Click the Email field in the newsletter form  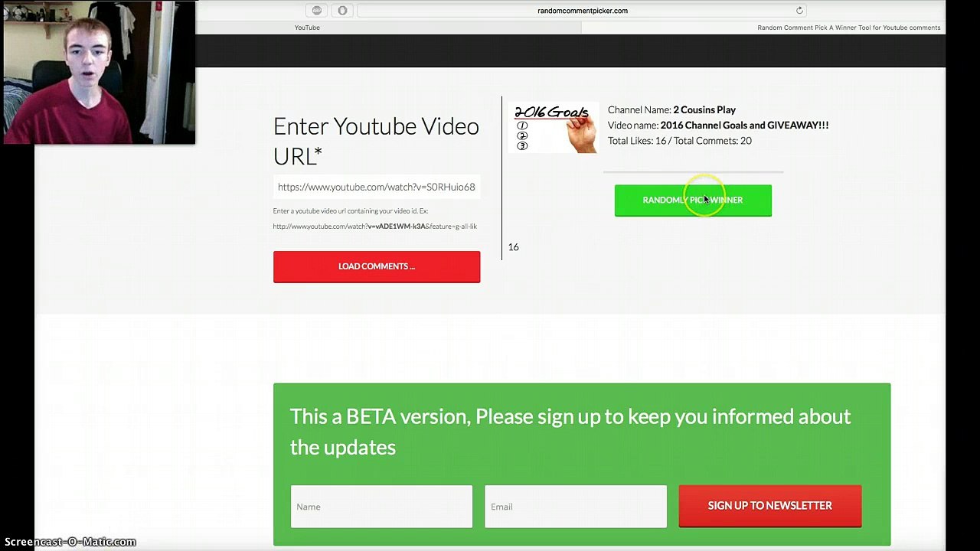tap(576, 507)
